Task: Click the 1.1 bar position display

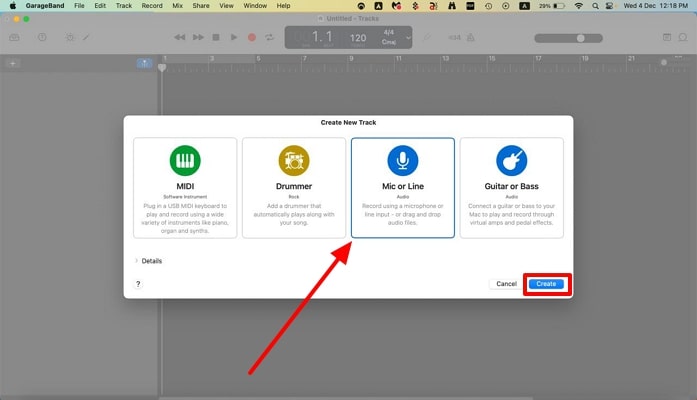Action: pyautogui.click(x=322, y=36)
